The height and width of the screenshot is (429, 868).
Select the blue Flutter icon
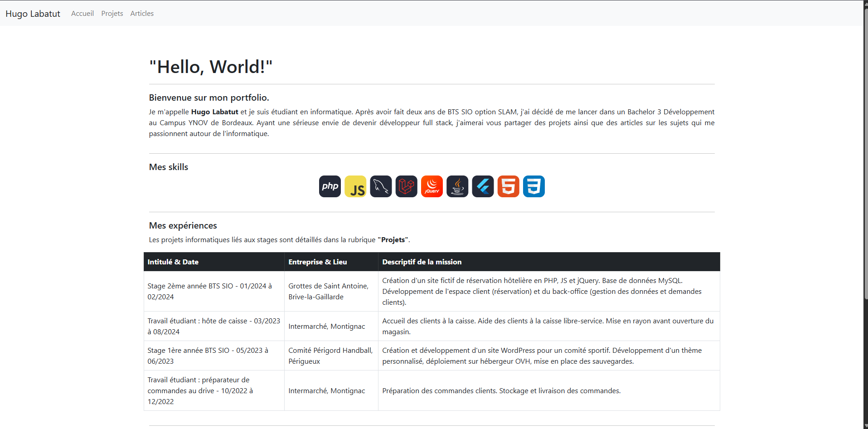point(483,186)
